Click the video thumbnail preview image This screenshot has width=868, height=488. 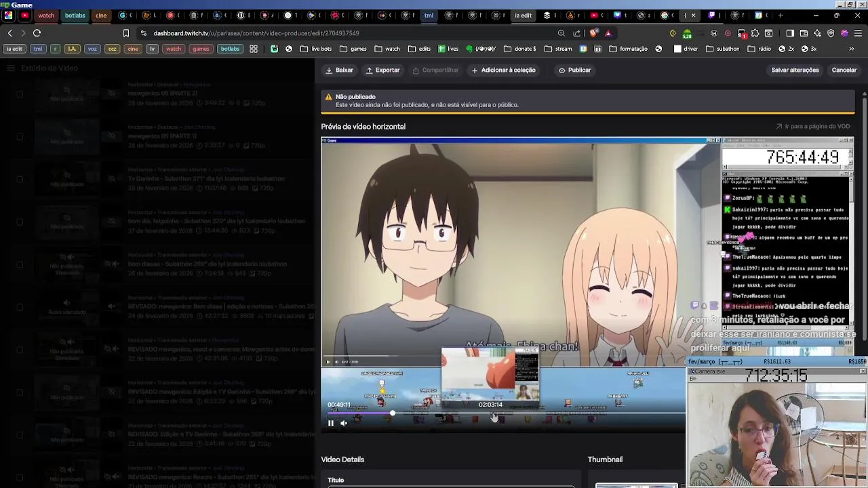pyautogui.click(x=636, y=485)
